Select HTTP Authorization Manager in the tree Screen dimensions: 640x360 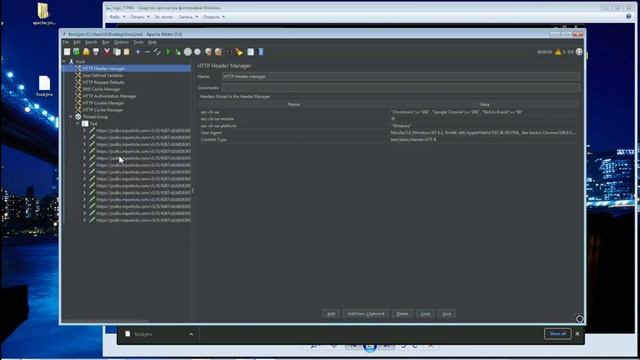point(109,96)
